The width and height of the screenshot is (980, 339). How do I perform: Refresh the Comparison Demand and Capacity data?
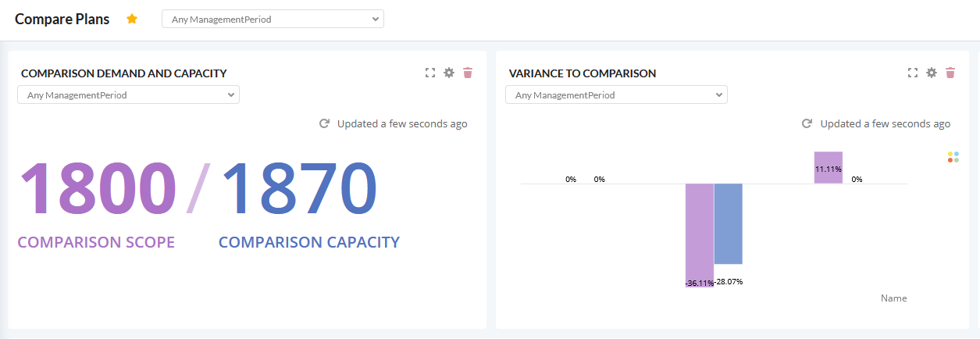[x=324, y=123]
